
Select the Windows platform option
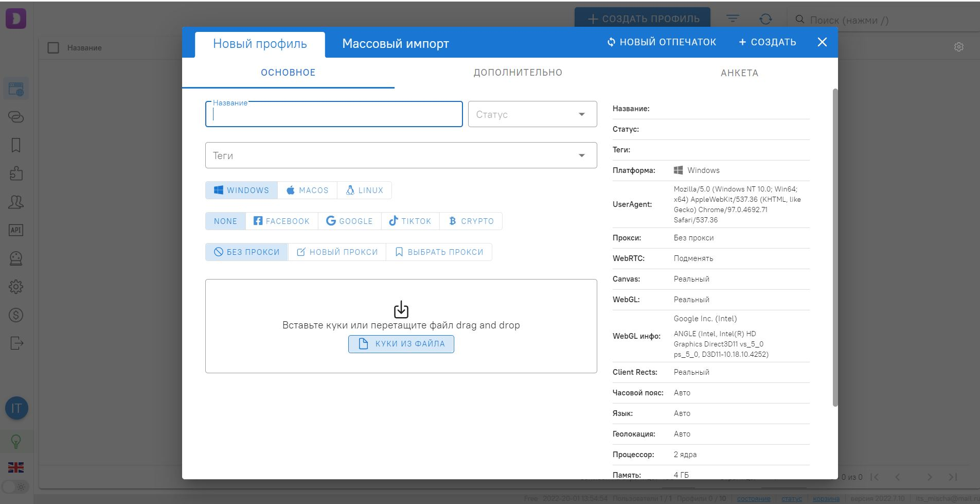pyautogui.click(x=241, y=190)
